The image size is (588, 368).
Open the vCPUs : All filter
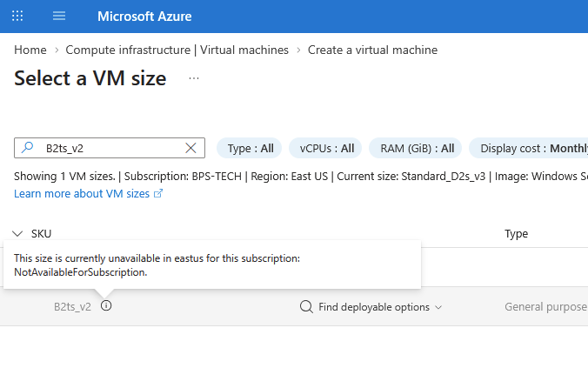pyautogui.click(x=325, y=148)
